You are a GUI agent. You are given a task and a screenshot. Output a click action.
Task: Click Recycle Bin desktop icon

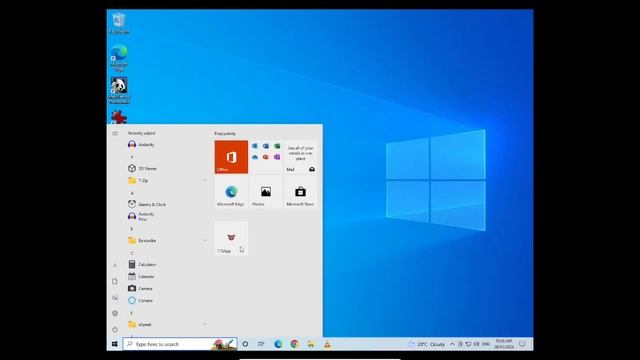tap(119, 23)
